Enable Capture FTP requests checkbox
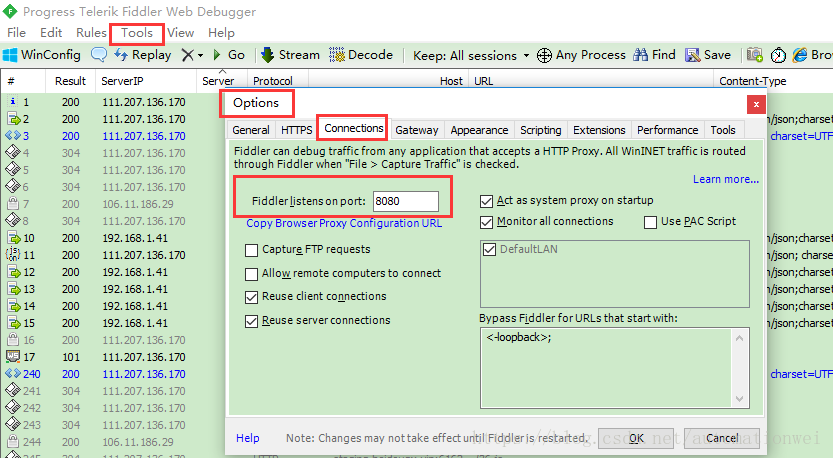833x458 pixels. click(x=251, y=250)
